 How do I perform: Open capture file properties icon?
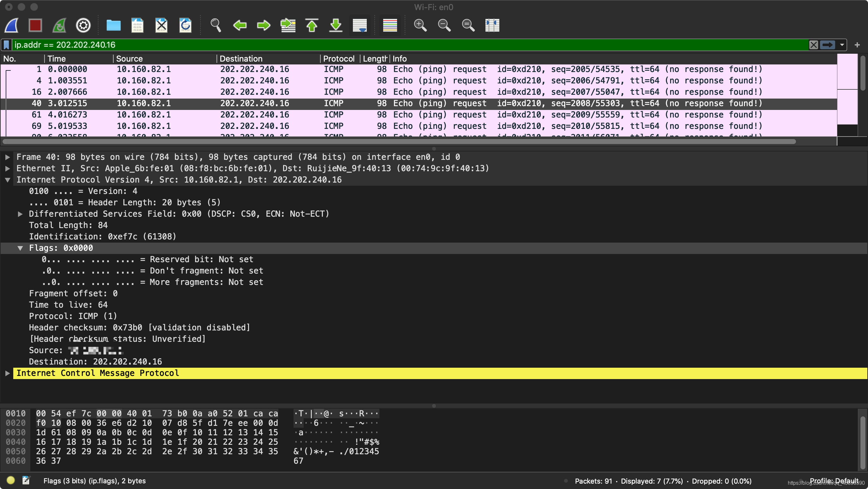click(x=26, y=480)
